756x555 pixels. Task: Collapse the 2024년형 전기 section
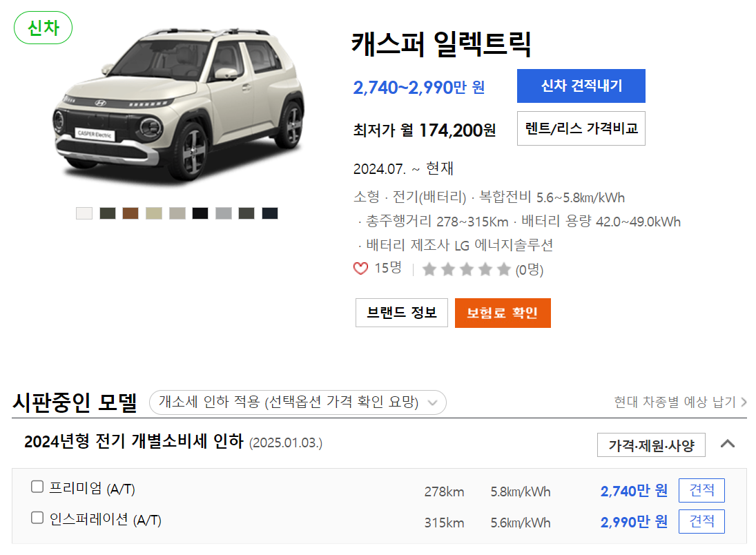click(x=728, y=445)
